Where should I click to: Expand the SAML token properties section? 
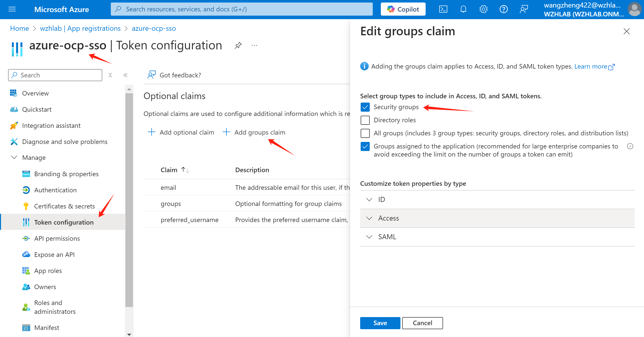[x=369, y=237]
